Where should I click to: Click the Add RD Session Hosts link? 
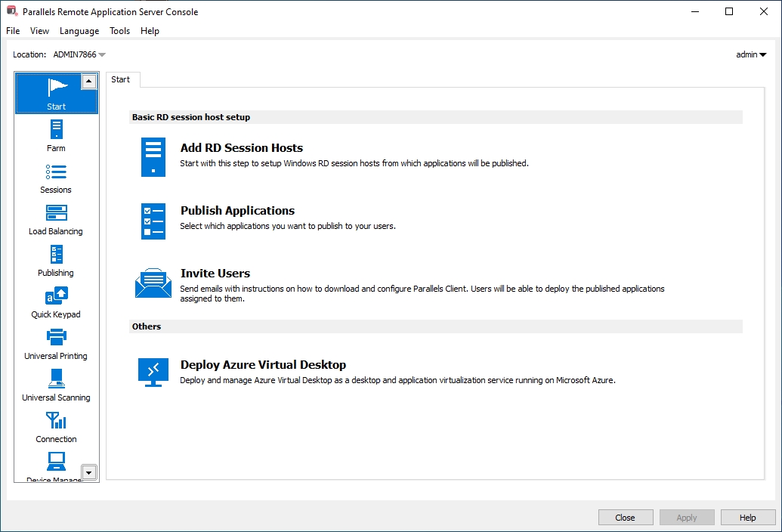241,148
